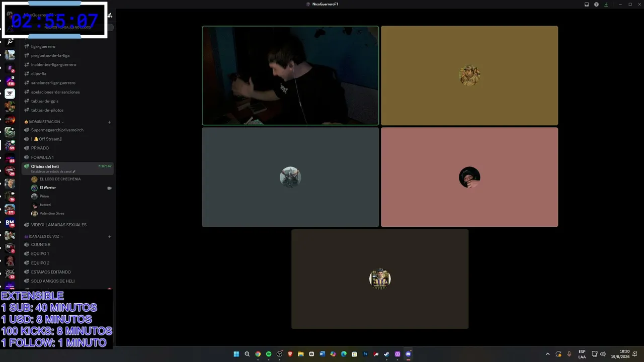Add a channel to CANALES DE VOZ category
The width and height of the screenshot is (644, 362).
pyautogui.click(x=109, y=237)
